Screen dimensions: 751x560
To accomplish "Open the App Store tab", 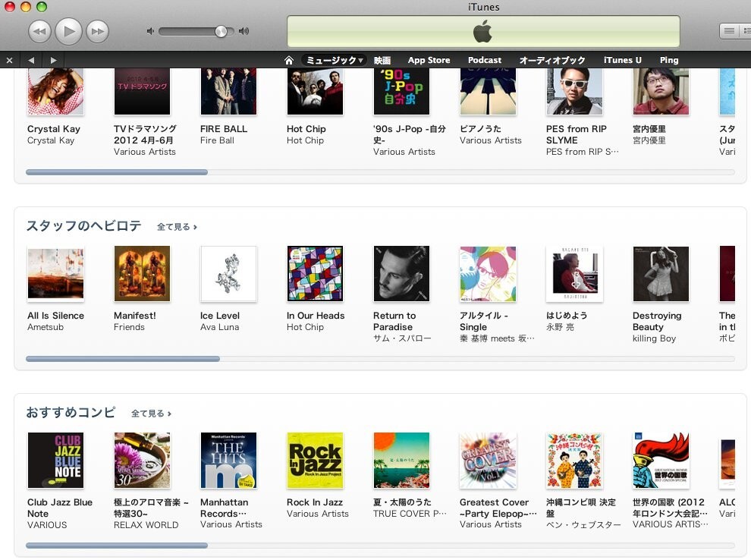I will click(429, 61).
